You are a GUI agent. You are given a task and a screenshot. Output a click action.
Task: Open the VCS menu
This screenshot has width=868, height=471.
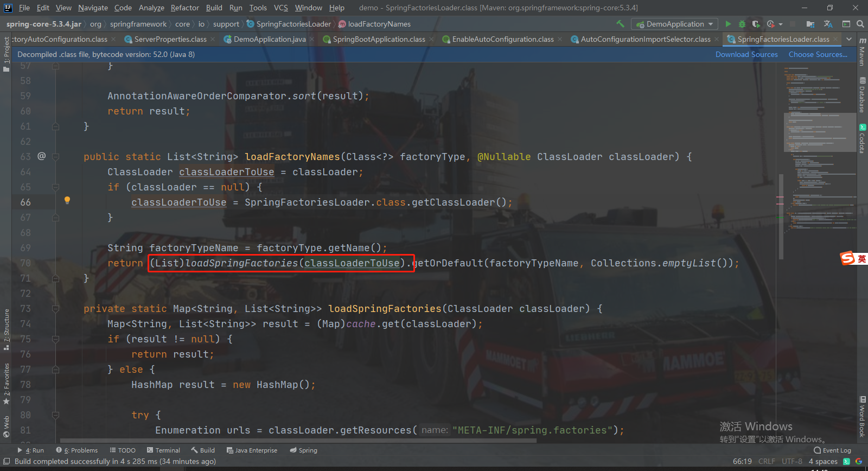(x=281, y=8)
